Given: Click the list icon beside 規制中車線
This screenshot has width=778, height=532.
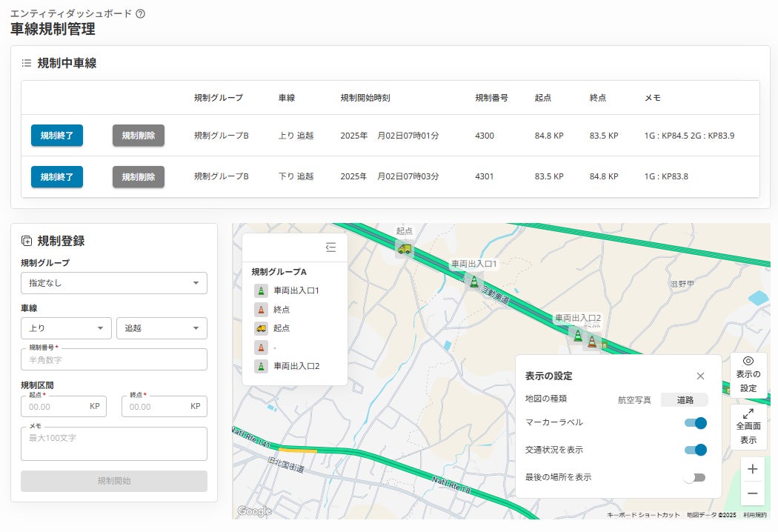Looking at the screenshot, I should click(26, 63).
